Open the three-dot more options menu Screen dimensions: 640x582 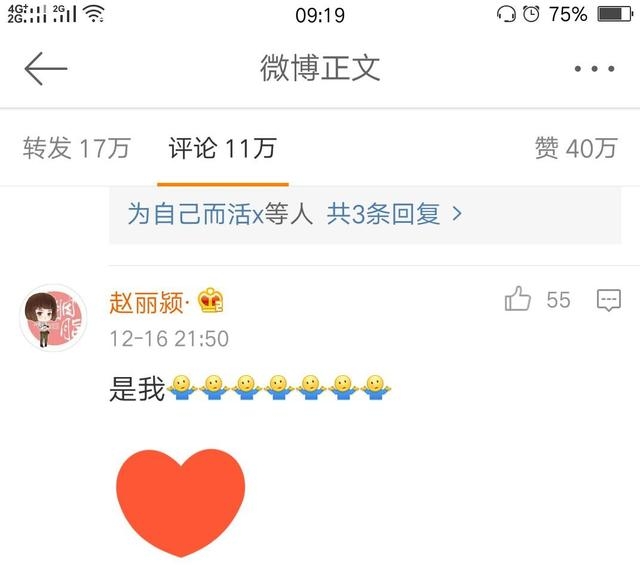(594, 69)
